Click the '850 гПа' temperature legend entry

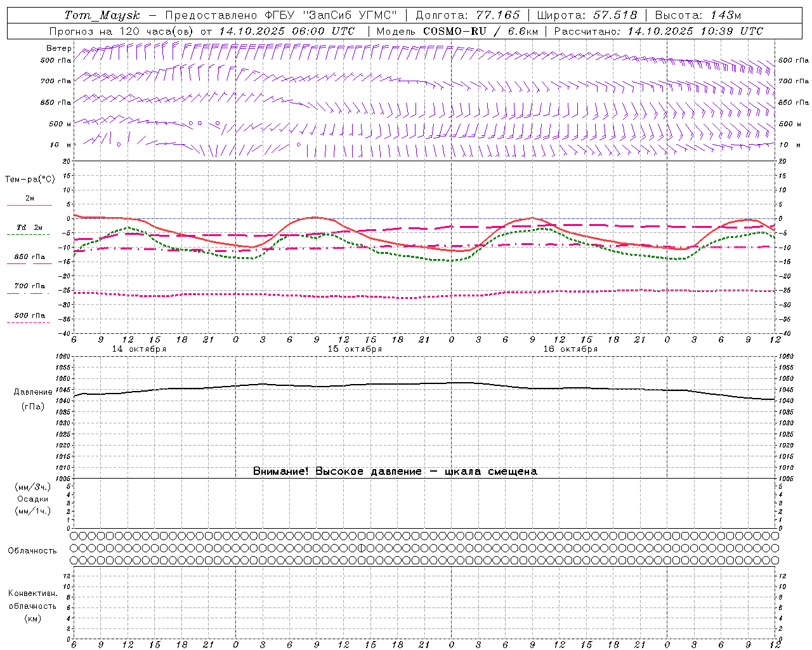[30, 257]
